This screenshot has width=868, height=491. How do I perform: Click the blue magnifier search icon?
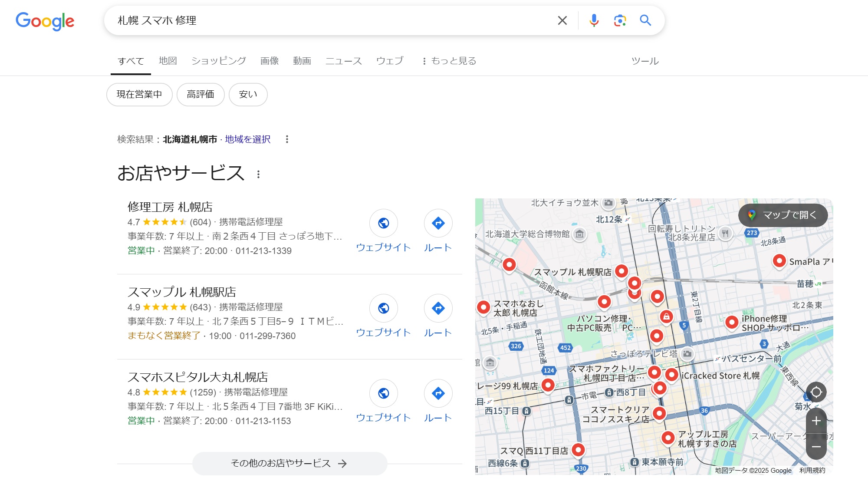[x=645, y=20]
